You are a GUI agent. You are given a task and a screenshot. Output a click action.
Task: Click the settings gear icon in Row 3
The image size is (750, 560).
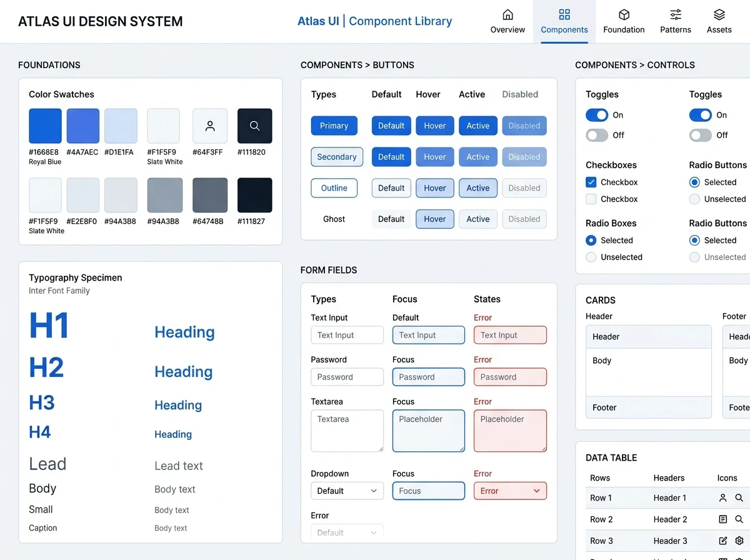[x=739, y=541]
